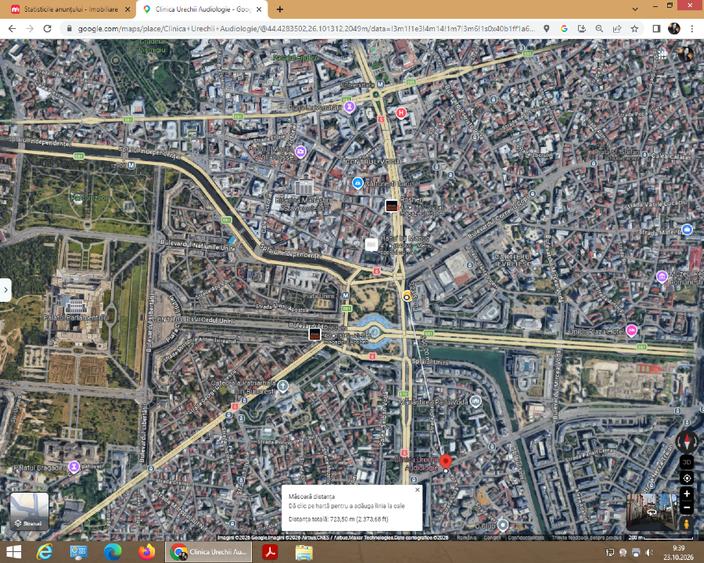The height and width of the screenshot is (563, 704).
Task: Click the purple marker near Palatul Bragadiru
Action: point(74,467)
